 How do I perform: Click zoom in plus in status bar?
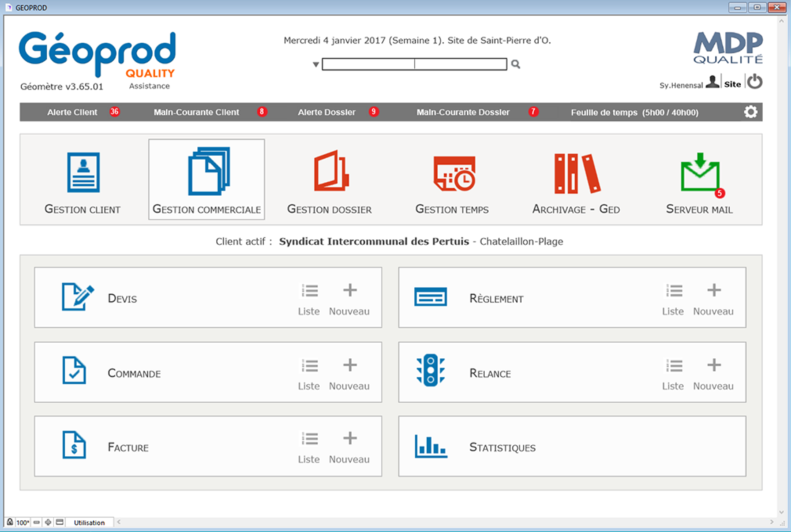click(x=48, y=522)
